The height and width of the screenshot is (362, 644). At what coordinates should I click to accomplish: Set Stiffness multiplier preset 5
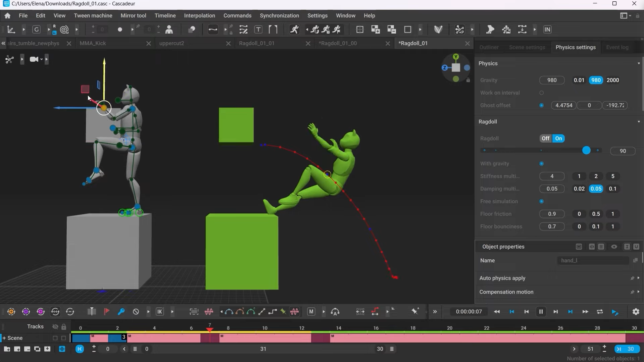coord(613,176)
